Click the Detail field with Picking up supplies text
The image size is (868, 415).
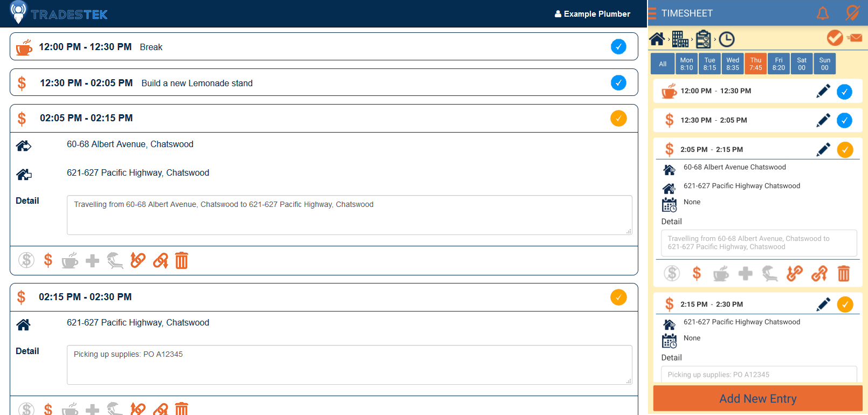coord(349,365)
